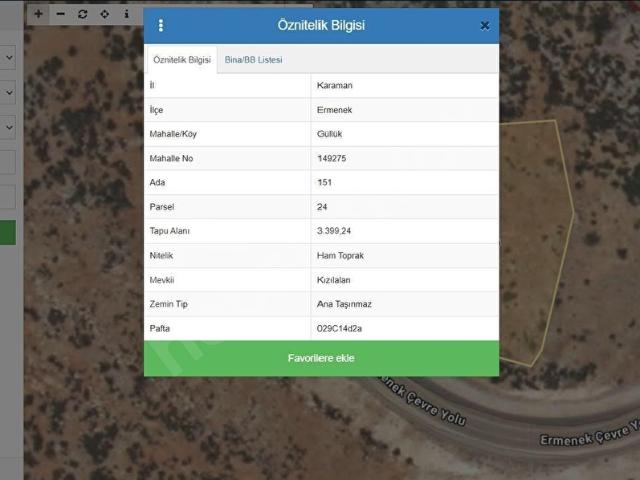Expand the second sidebar dropdown chevron

pos(9,93)
